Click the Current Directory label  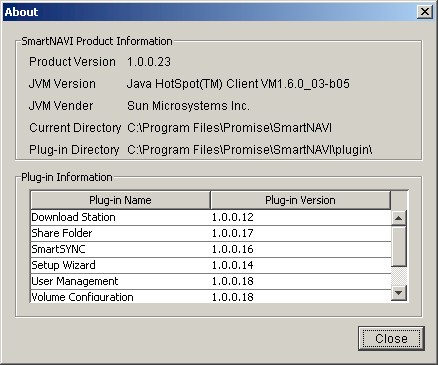(x=75, y=128)
